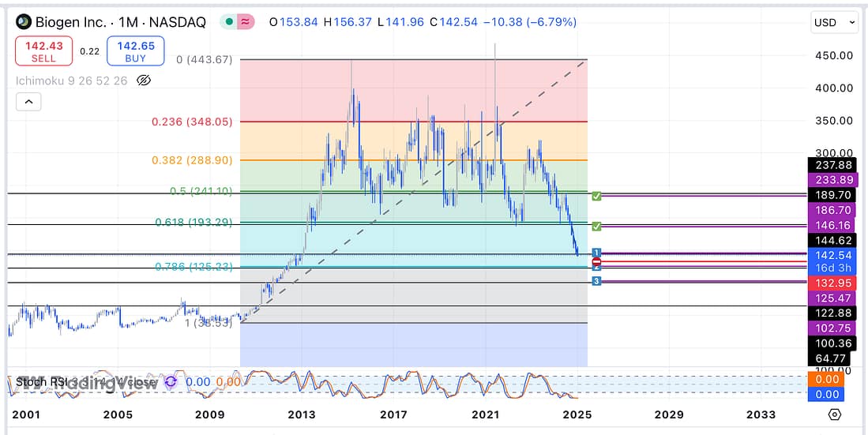The height and width of the screenshot is (435, 868).
Task: Click the green market status dot
Action: (x=227, y=22)
